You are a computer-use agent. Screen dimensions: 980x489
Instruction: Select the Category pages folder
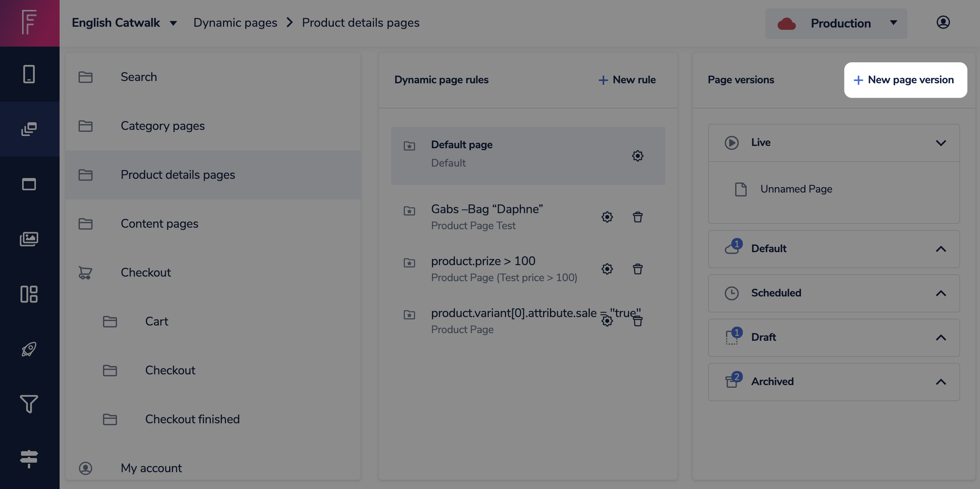point(213,126)
